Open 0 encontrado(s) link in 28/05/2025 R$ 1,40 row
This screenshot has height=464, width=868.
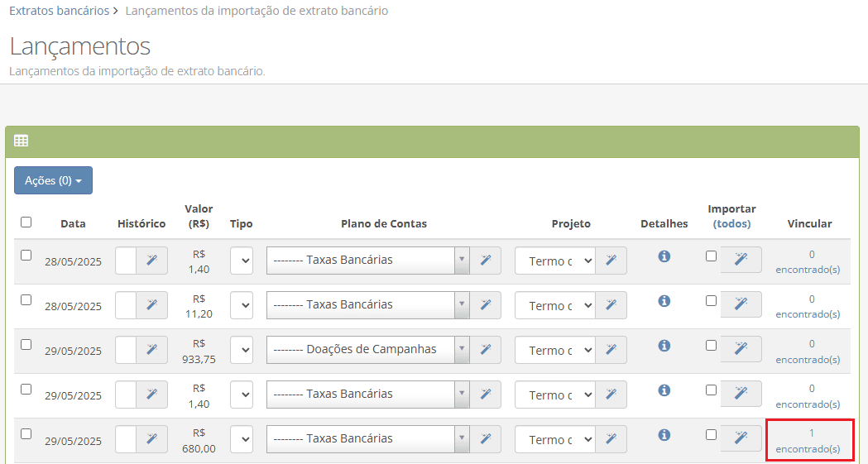click(808, 261)
